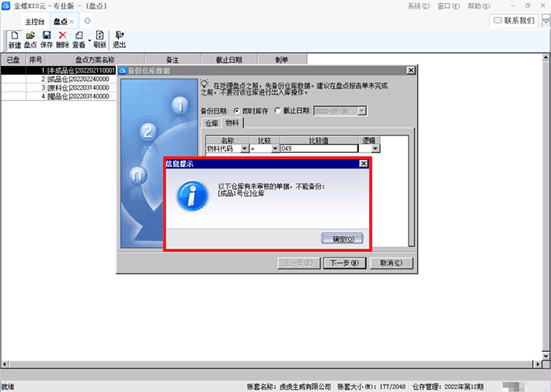Open the 比较 operator dropdown
Viewport: 551px width, 392px height.
(275, 149)
